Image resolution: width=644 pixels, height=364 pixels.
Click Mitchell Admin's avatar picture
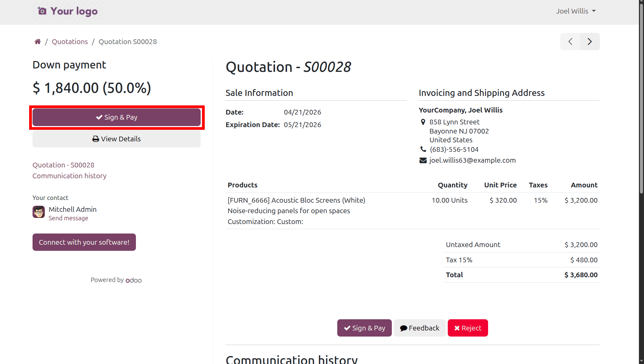point(38,212)
